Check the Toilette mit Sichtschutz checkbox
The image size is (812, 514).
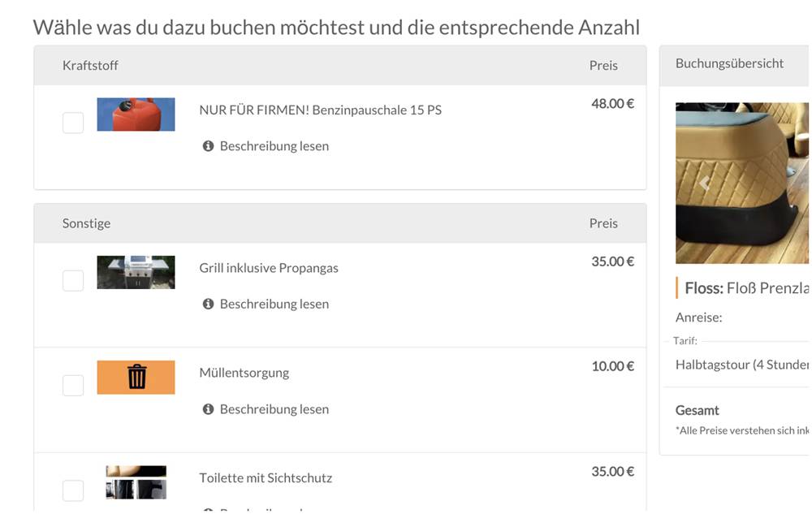(x=72, y=490)
